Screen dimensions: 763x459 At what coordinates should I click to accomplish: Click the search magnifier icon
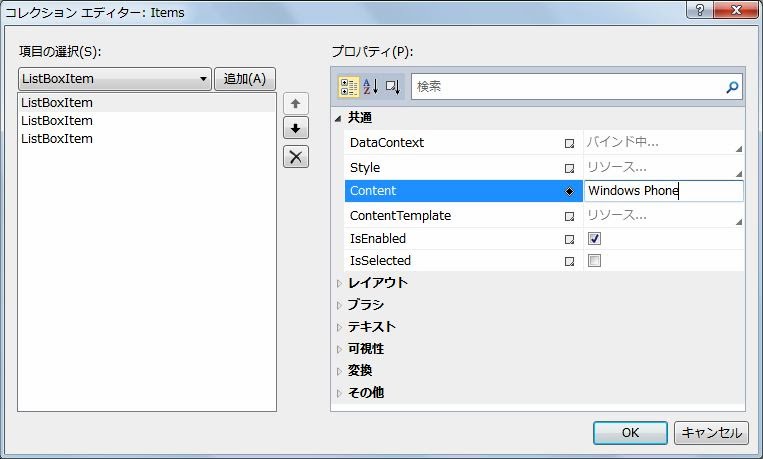pyautogui.click(x=732, y=88)
